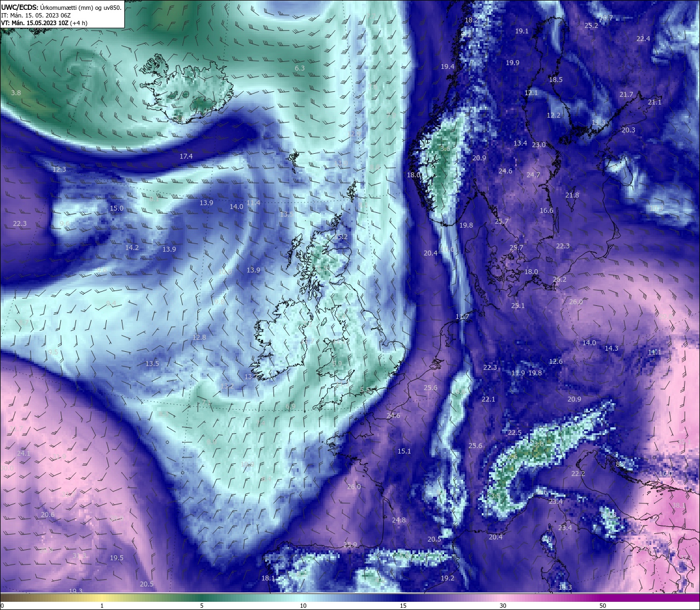The width and height of the screenshot is (700, 610).
Task: Click the value '25.9' near the bottom
Action: (350, 545)
